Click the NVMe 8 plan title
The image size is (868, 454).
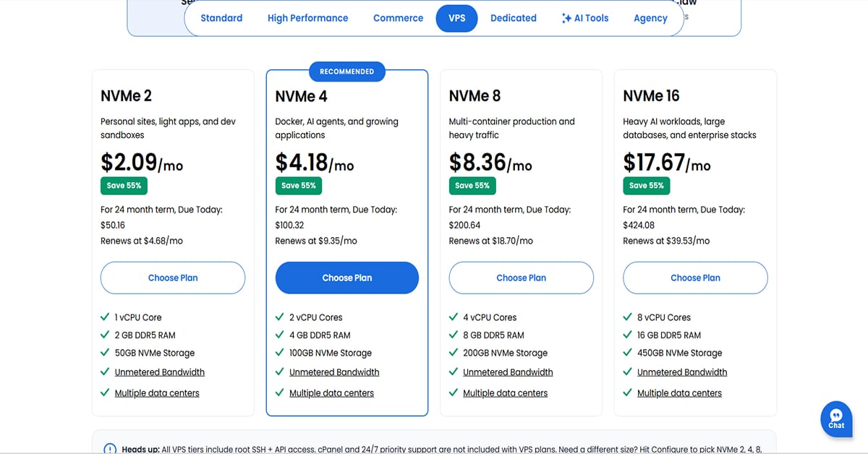pyautogui.click(x=475, y=96)
